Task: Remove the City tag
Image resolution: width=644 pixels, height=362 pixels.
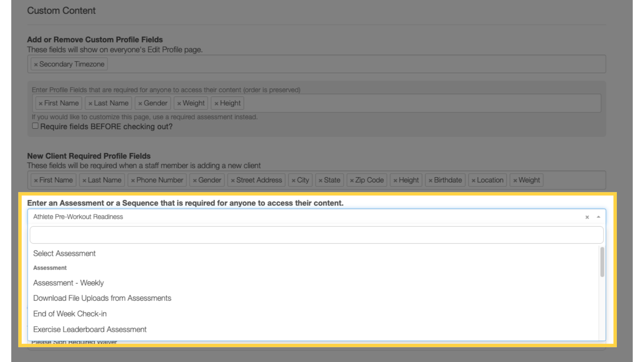Action: tap(293, 180)
